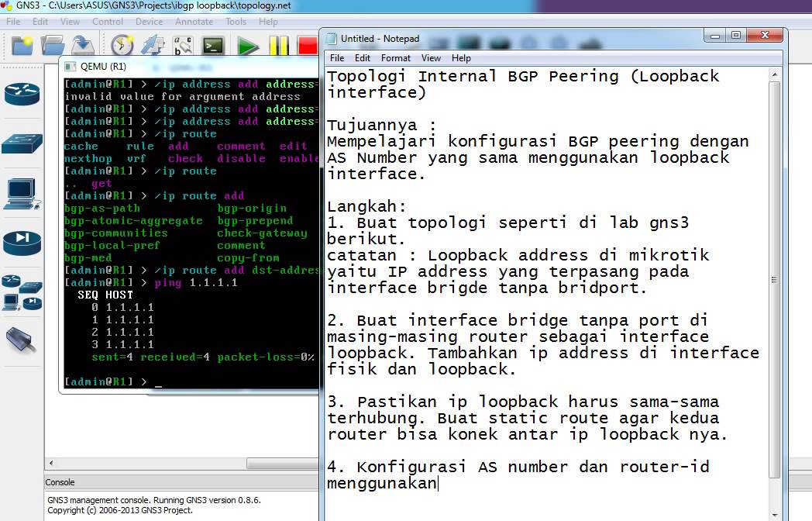812x521 pixels.
Task: Click the Notepad title bar icon
Action: pyautogui.click(x=331, y=39)
